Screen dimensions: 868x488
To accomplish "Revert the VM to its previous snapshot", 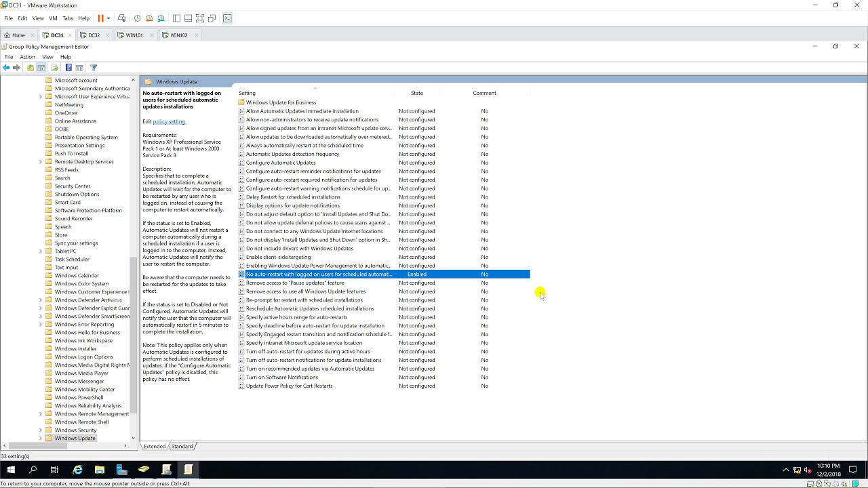I will tap(149, 18).
